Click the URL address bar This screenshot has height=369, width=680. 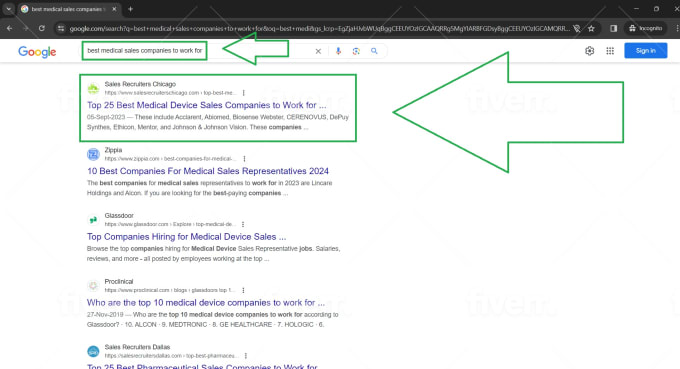point(319,29)
